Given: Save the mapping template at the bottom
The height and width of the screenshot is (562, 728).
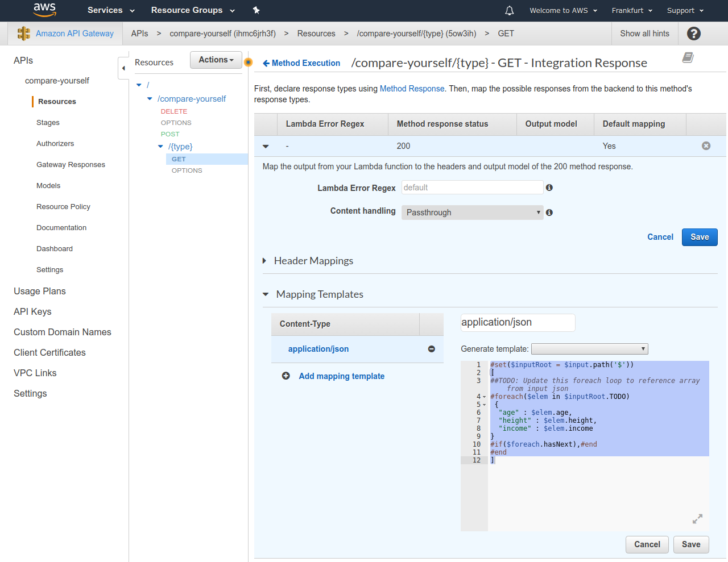Looking at the screenshot, I should pos(691,544).
